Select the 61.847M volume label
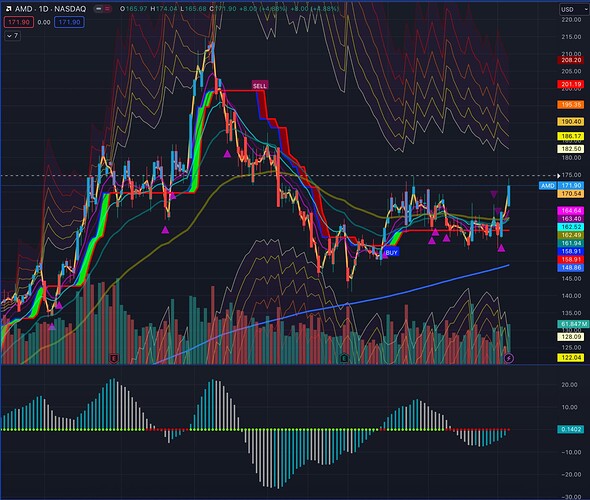The height and width of the screenshot is (500, 590). (x=573, y=324)
